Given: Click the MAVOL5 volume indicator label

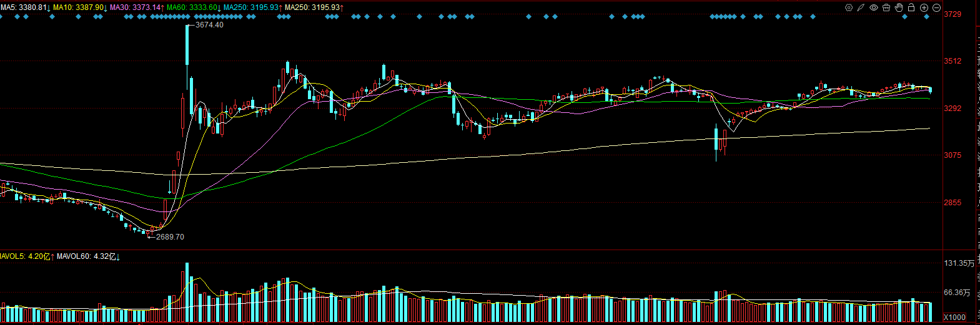Looking at the screenshot, I should click(27, 256).
